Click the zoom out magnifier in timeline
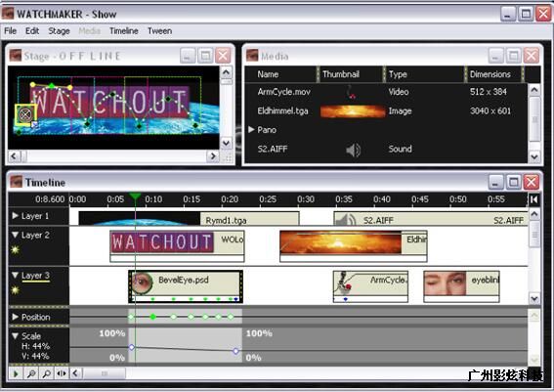This screenshot has height=392, width=554. pos(31,373)
